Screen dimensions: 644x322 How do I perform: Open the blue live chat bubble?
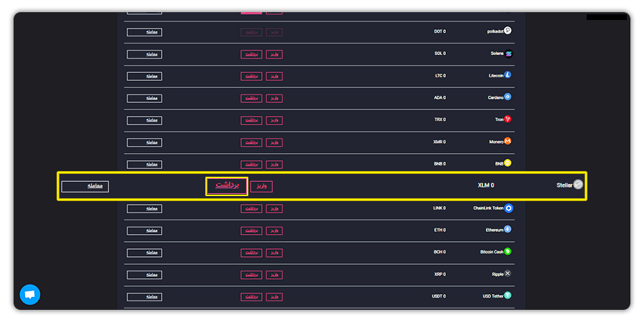click(x=30, y=295)
